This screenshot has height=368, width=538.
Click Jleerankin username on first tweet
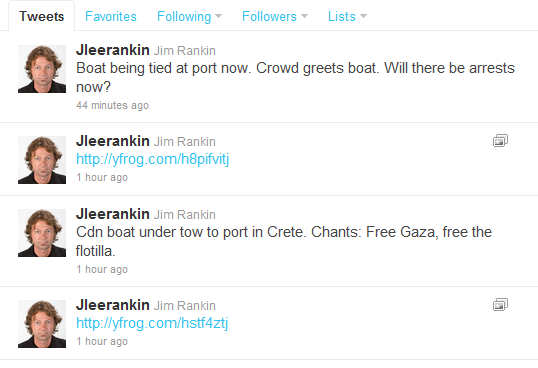point(113,50)
